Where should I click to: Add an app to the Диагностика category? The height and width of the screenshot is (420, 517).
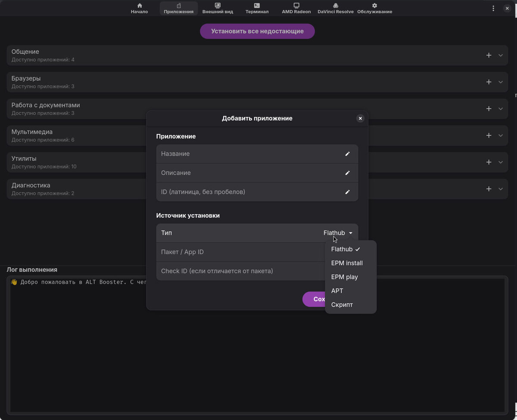point(489,188)
